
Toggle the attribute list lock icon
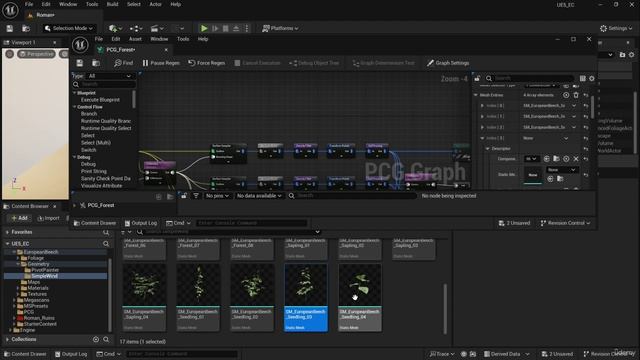coord(184,196)
